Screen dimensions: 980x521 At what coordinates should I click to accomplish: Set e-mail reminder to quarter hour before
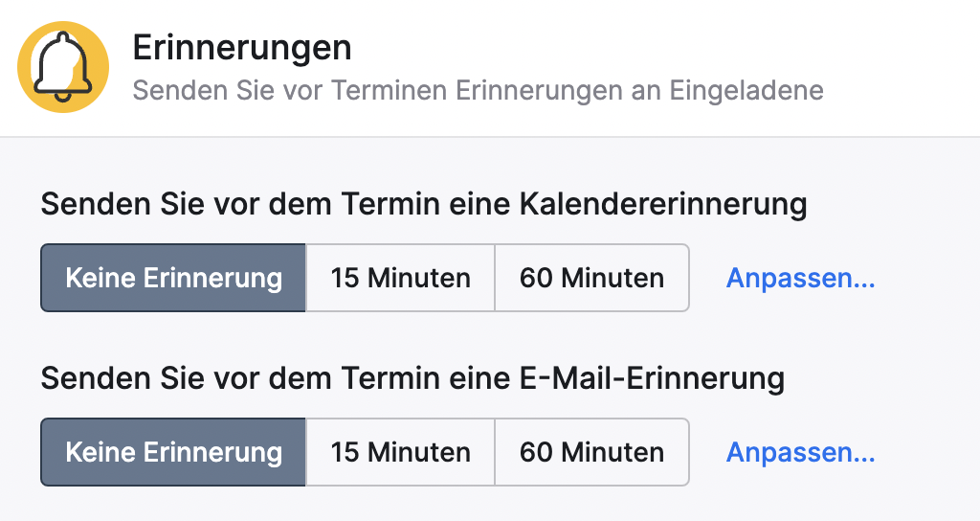click(x=400, y=452)
